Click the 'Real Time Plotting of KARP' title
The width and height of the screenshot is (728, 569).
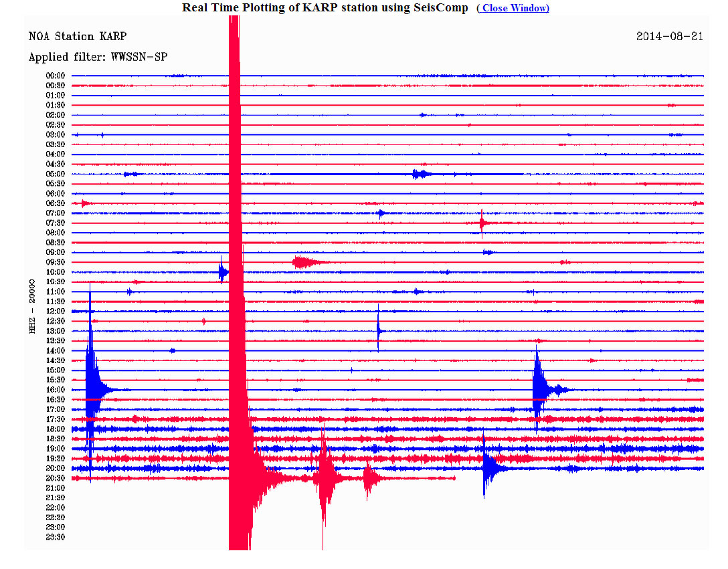point(325,8)
